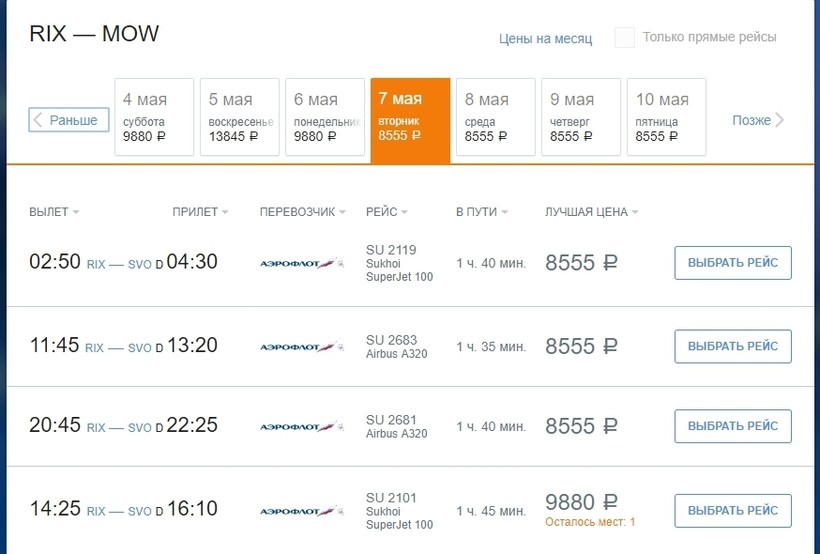The height and width of the screenshot is (554, 820).
Task: Go to later dates with Позже arrow
Action: click(x=758, y=120)
